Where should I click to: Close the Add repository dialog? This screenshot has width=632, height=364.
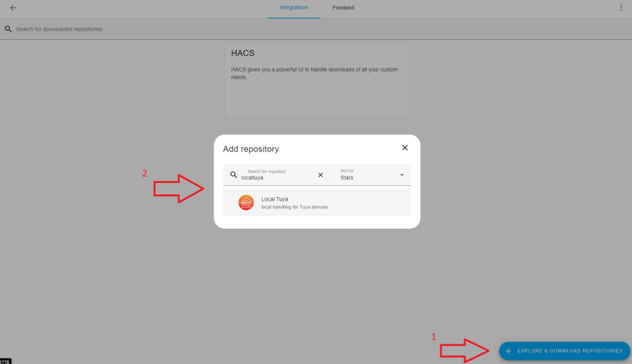pos(404,148)
